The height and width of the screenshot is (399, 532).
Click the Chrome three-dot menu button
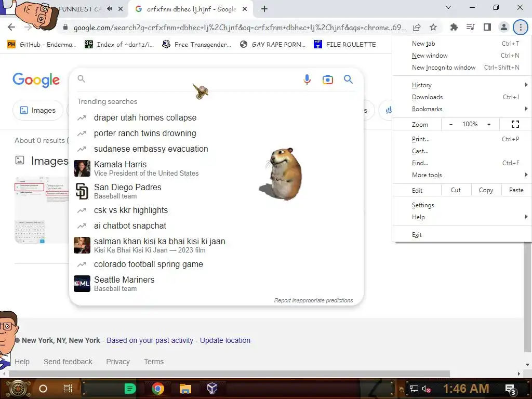[521, 27]
